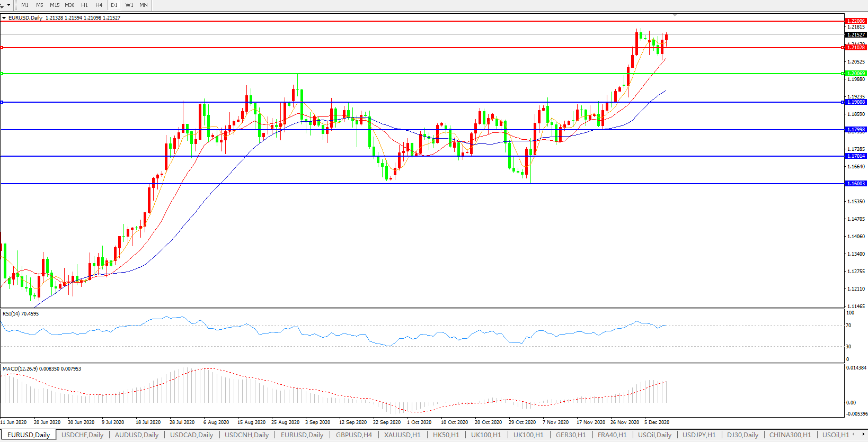Screen dimensions: 868x442
Task: Click the current price label 1.21527
Action: 855,35
